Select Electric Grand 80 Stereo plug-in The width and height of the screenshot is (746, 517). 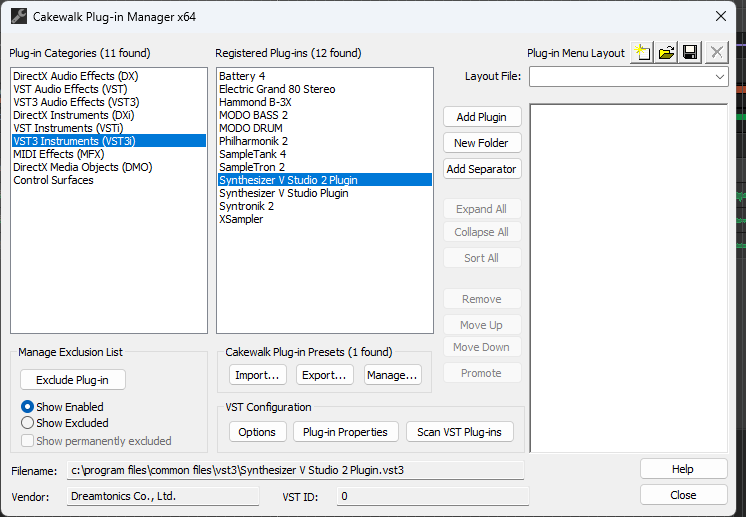tap(325, 89)
